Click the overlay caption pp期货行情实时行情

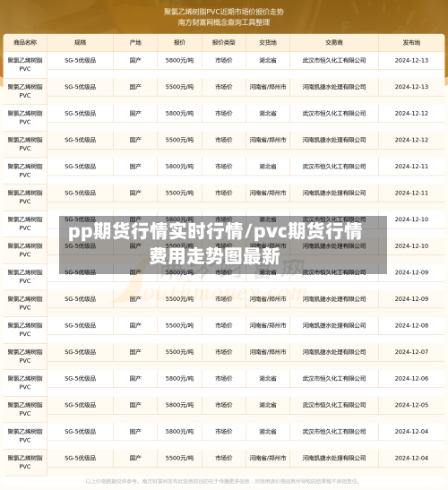(x=156, y=232)
